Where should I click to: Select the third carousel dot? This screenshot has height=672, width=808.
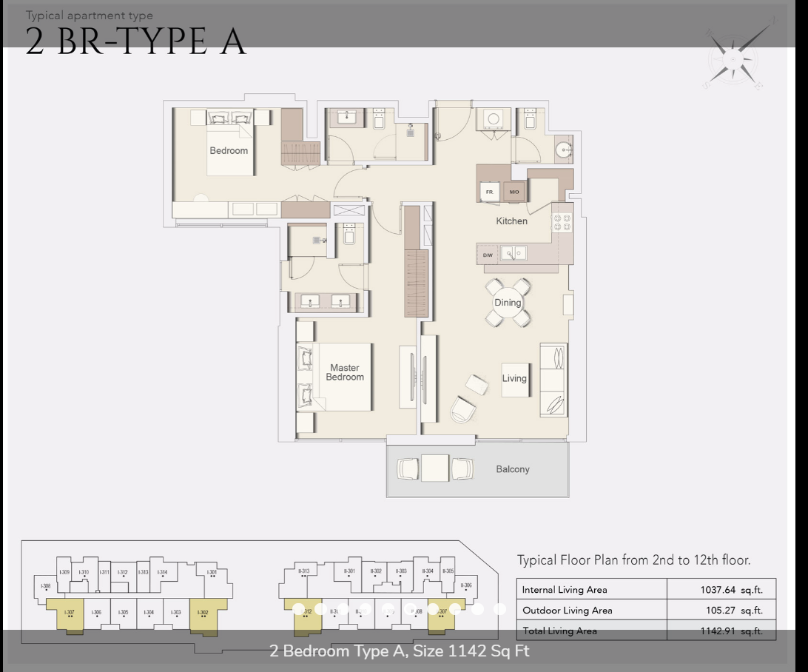pyautogui.click(x=343, y=609)
